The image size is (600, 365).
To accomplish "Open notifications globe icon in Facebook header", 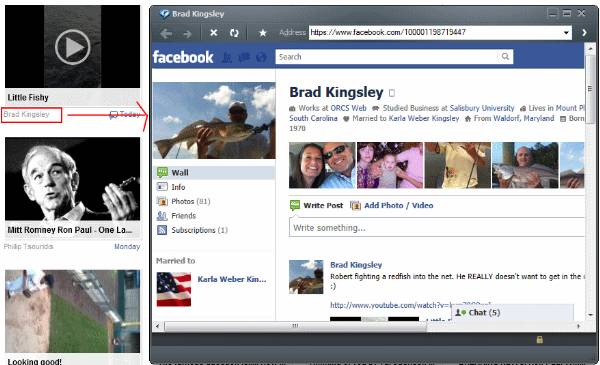I will coord(261,57).
